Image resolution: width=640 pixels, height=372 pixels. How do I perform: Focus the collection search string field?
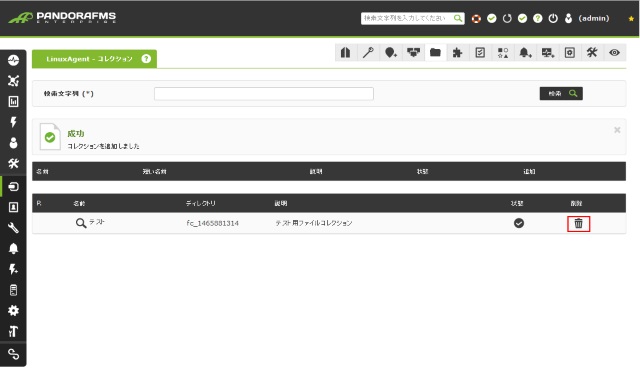pyautogui.click(x=264, y=94)
